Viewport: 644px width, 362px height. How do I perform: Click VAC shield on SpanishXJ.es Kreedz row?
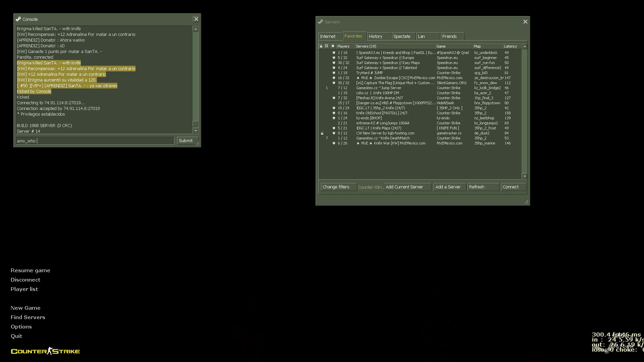[334, 53]
